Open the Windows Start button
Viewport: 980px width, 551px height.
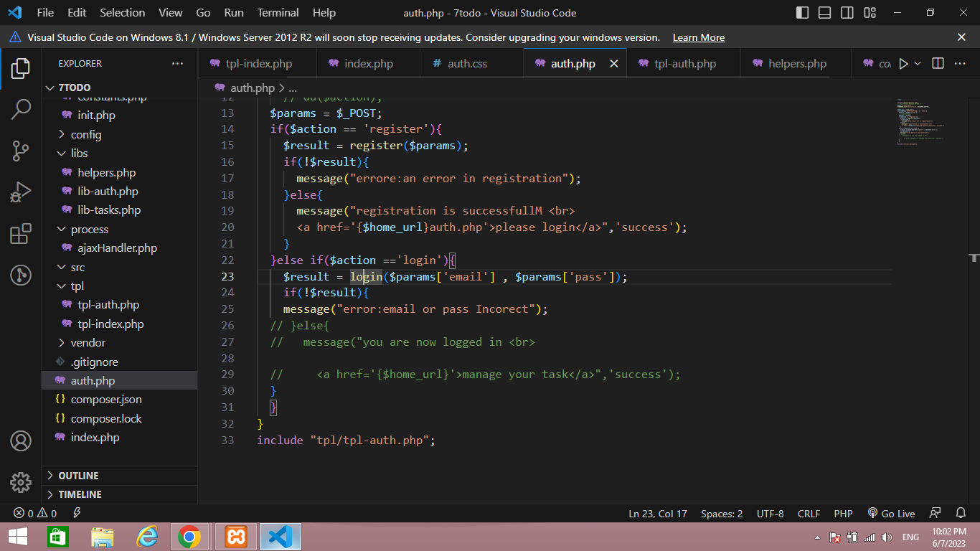tap(18, 537)
